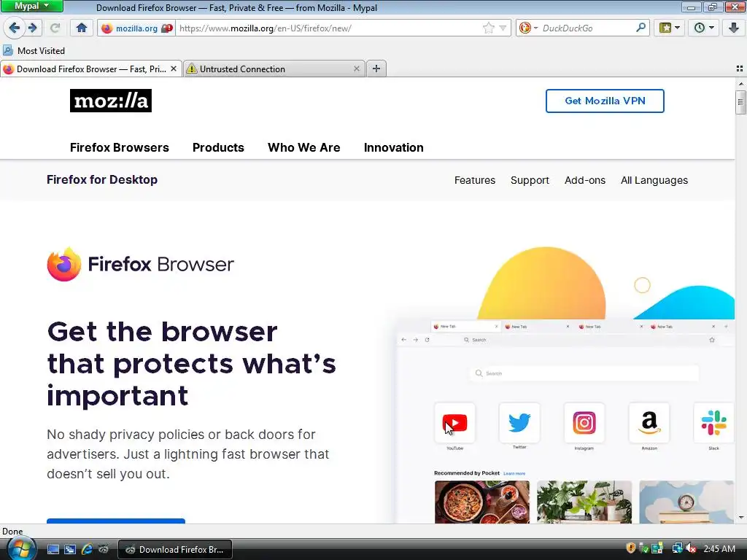Click the vertical scrollbar thumb
The width and height of the screenshot is (747, 560).
tap(740, 102)
